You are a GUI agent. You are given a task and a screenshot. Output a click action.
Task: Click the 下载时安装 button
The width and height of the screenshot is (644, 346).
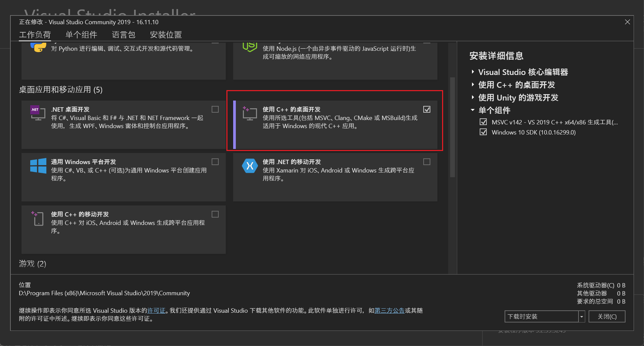(542, 316)
